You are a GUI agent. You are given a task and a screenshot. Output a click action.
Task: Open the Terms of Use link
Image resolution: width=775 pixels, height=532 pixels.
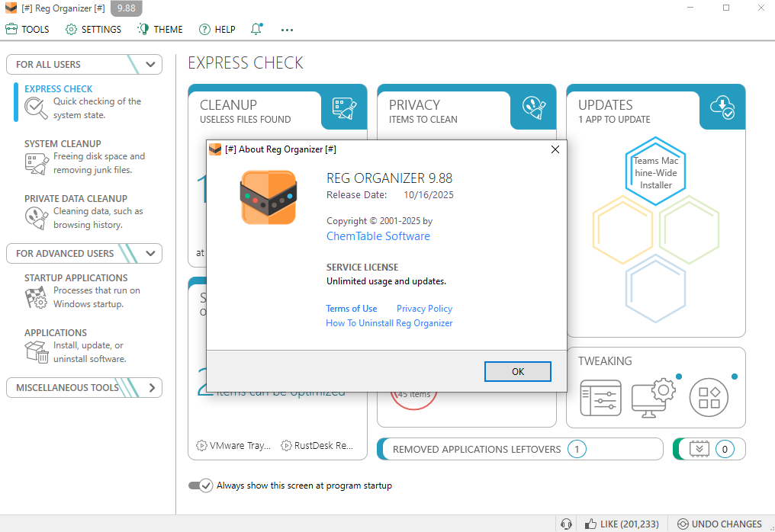click(352, 309)
